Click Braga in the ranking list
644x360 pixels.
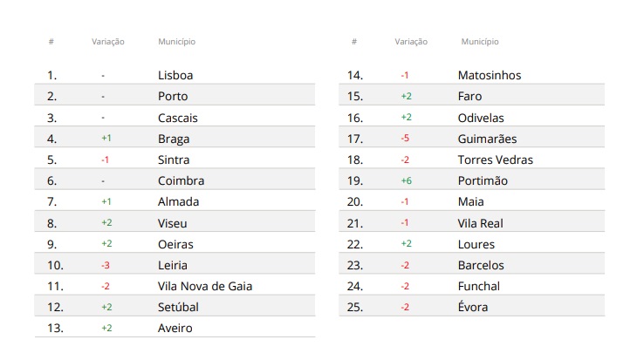[174, 139]
